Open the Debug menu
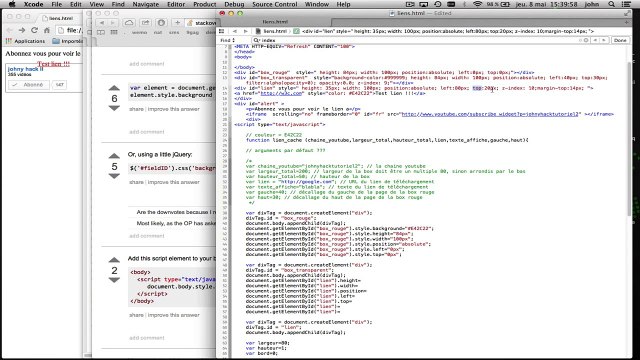 234,4
